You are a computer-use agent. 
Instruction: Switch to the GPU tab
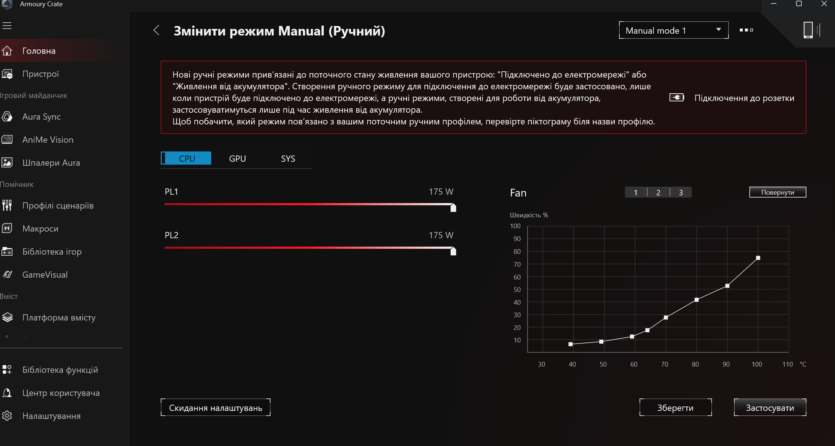(238, 158)
